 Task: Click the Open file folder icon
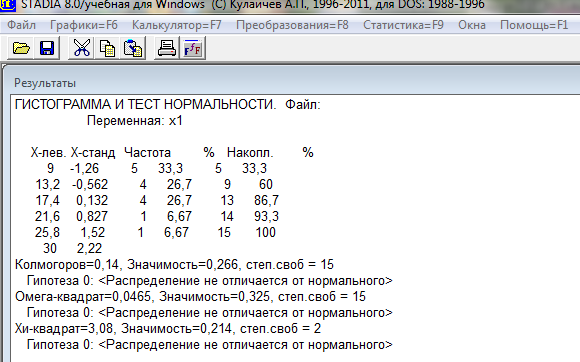coord(21,48)
